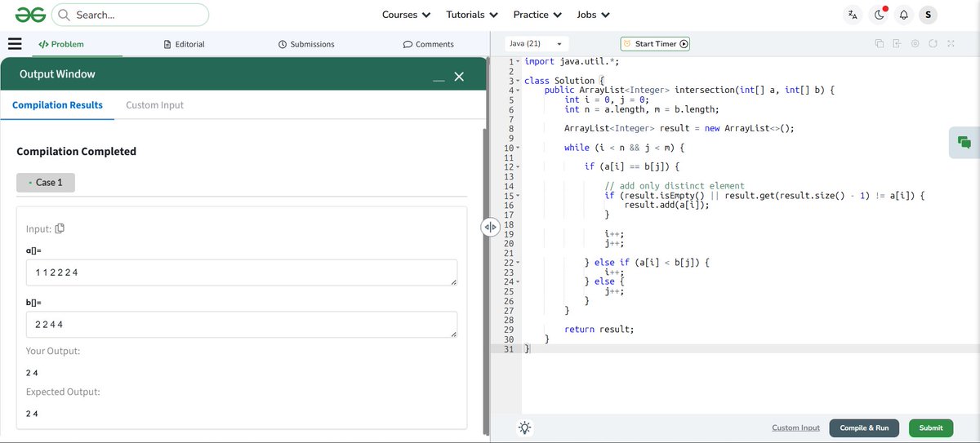Image resolution: width=980 pixels, height=443 pixels.
Task: Open the GeeksforGeeks logo home link
Action: click(x=29, y=15)
